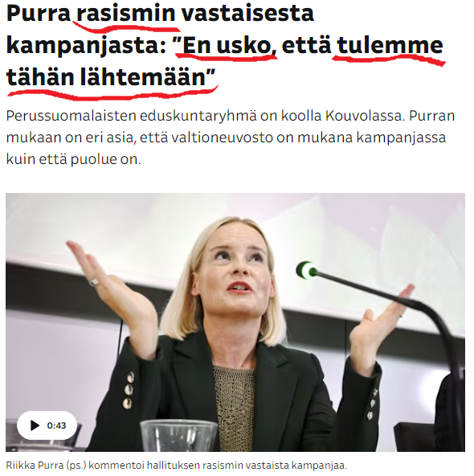Click the green-lit microphone tip in the video

pos(305,270)
